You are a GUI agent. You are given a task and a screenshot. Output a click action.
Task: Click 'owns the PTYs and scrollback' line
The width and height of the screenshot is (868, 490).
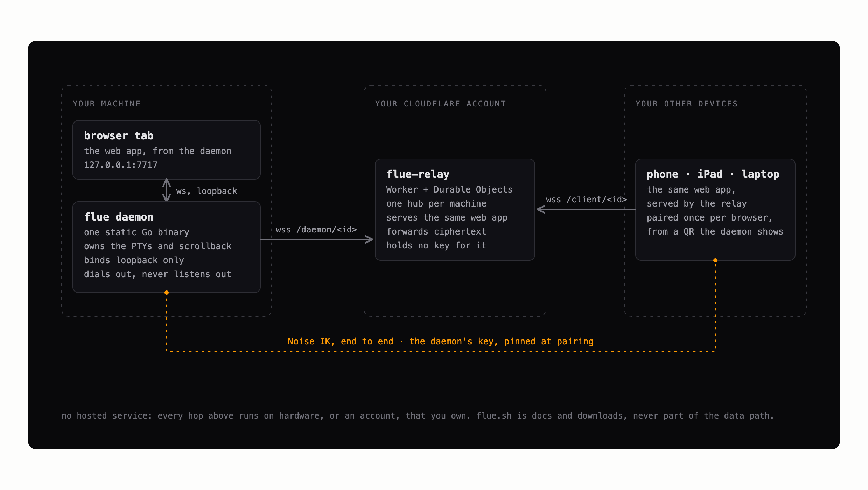(x=157, y=246)
